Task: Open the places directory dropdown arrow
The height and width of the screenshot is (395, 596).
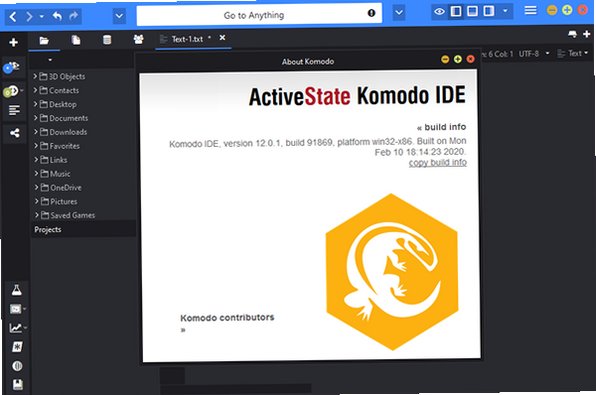Action: click(x=50, y=60)
